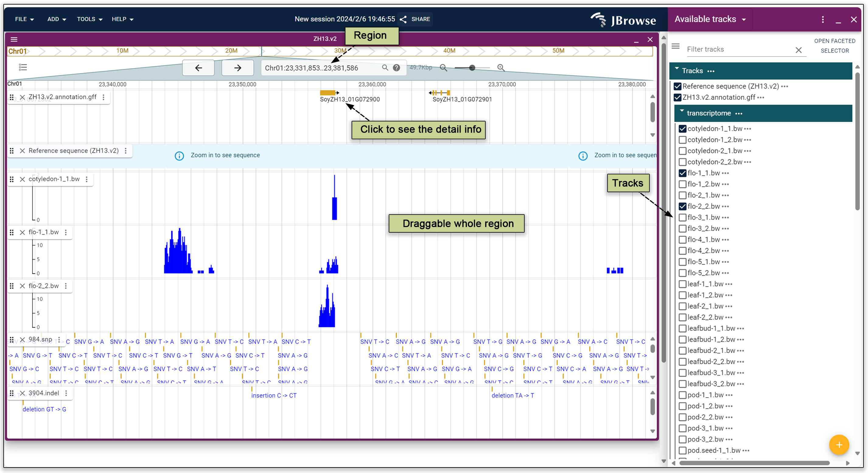Open the ADD menu
Viewport: 868px width, 473px height.
(56, 19)
